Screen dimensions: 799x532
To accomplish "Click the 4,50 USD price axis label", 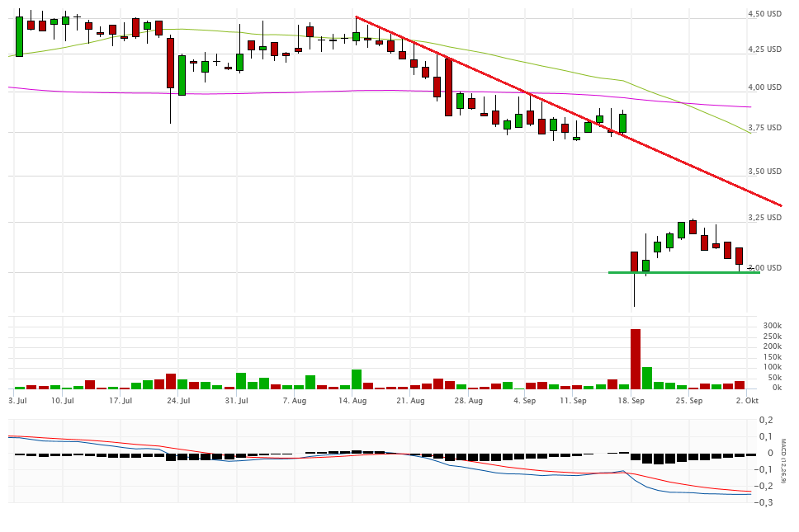I will 764,14.
